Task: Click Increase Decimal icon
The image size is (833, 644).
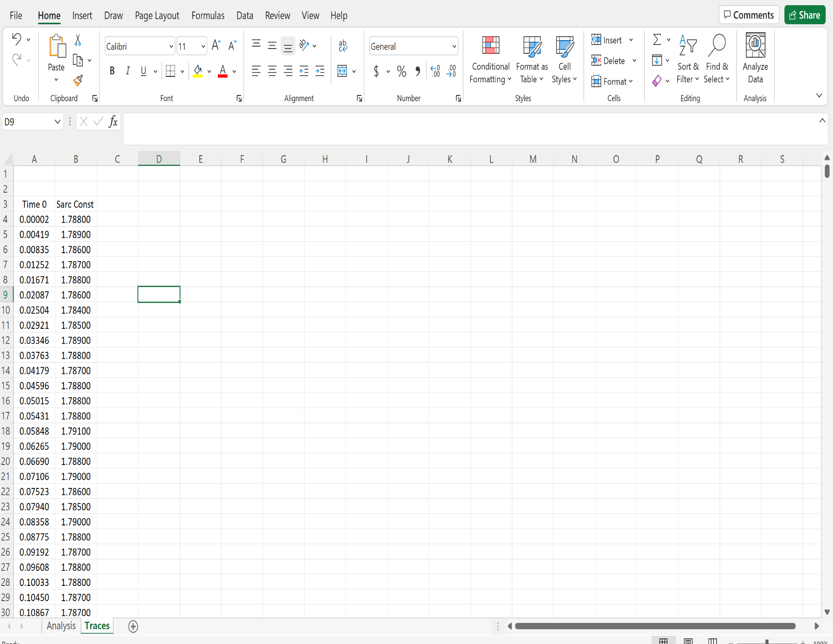Action: tap(435, 71)
